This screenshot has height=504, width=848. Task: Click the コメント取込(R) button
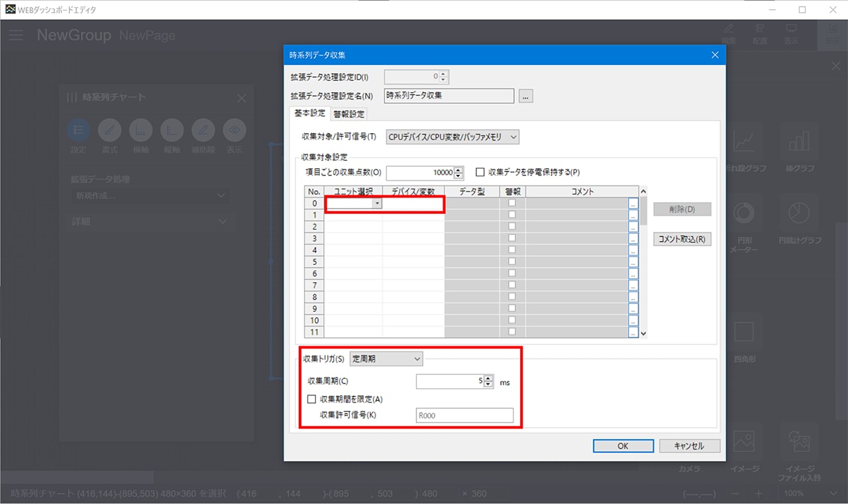tap(682, 240)
